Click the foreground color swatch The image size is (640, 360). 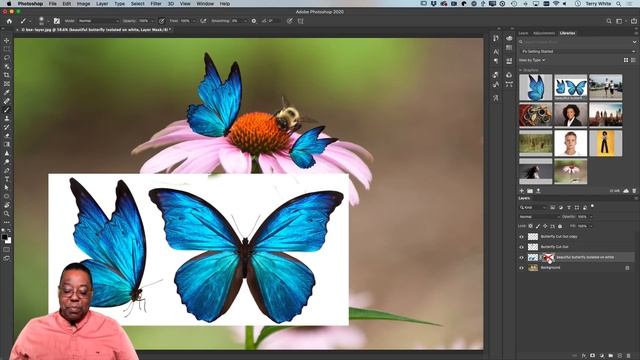point(4,237)
